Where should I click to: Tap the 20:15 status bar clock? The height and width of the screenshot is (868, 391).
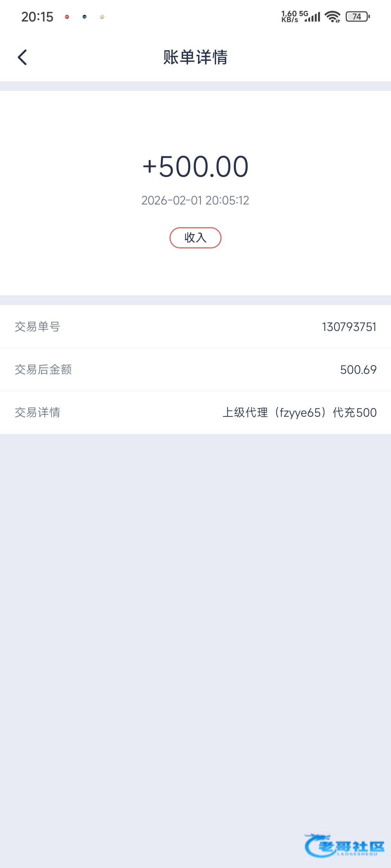tap(37, 17)
